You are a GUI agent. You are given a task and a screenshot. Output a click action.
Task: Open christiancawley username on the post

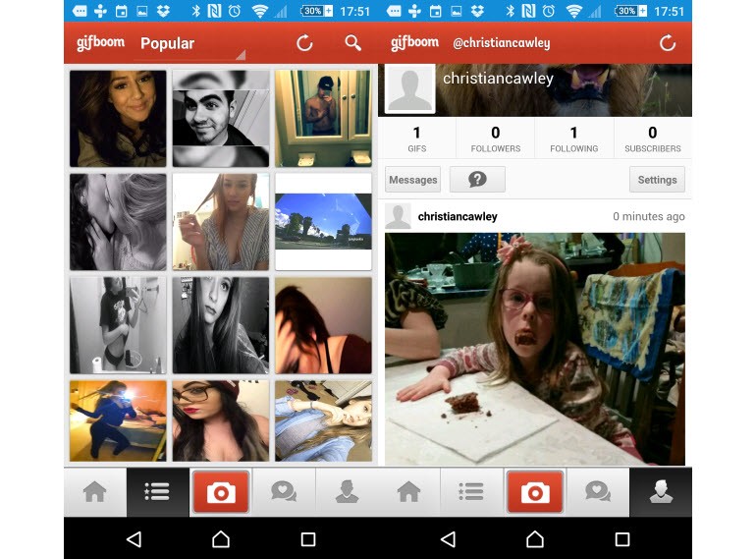(458, 216)
